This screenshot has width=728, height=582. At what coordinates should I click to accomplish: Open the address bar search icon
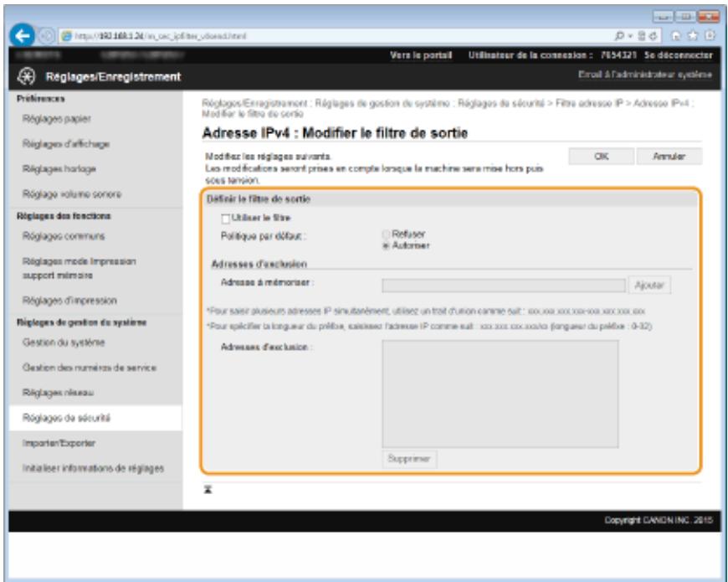pyautogui.click(x=620, y=35)
